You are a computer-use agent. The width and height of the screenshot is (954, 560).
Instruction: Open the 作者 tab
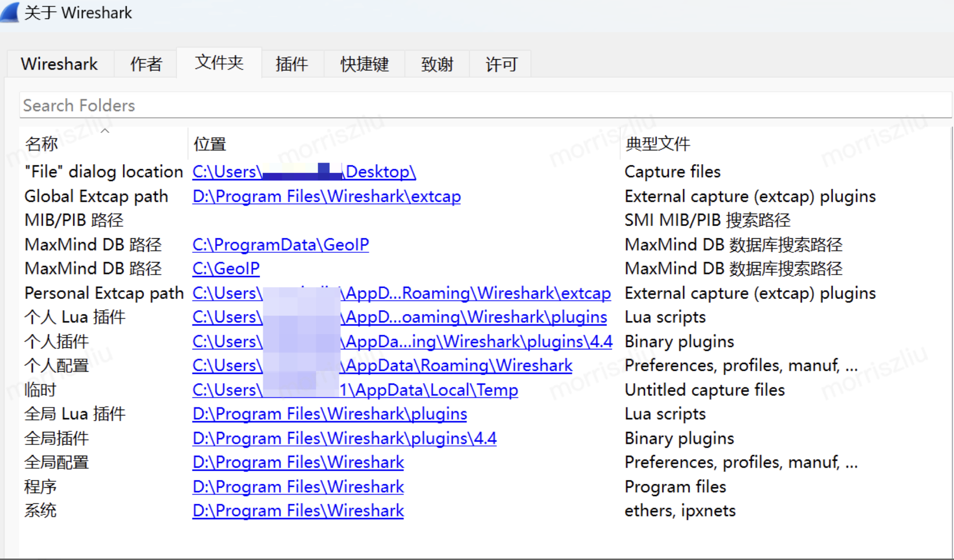[x=146, y=64]
